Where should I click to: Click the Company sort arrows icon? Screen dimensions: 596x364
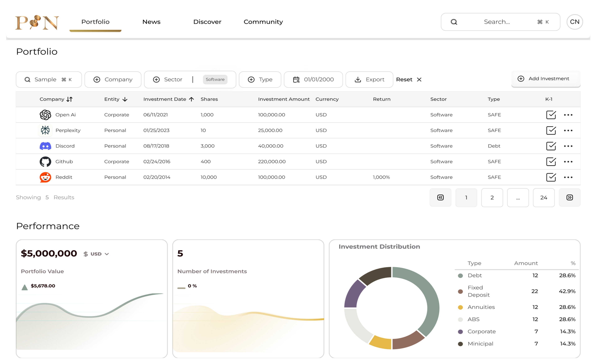[x=69, y=99]
